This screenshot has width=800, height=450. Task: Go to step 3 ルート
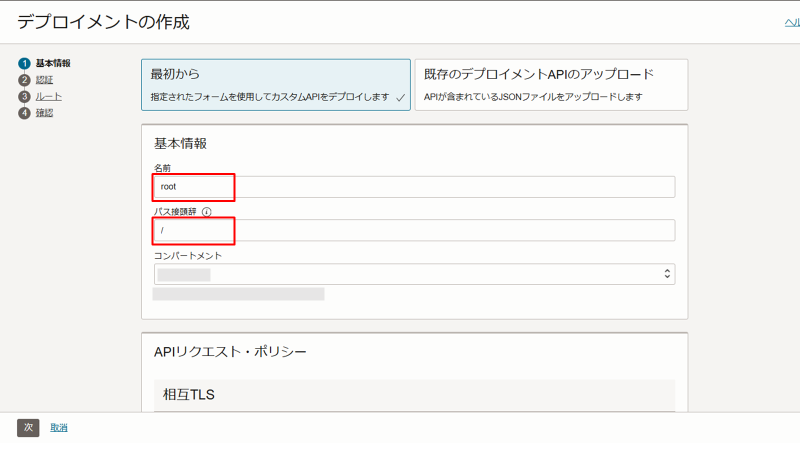click(49, 96)
